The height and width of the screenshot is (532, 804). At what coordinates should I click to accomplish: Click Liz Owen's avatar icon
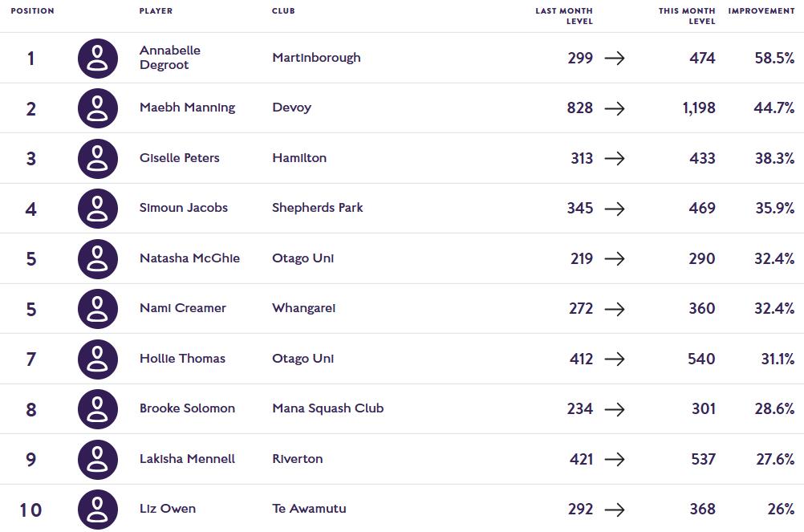pos(98,509)
